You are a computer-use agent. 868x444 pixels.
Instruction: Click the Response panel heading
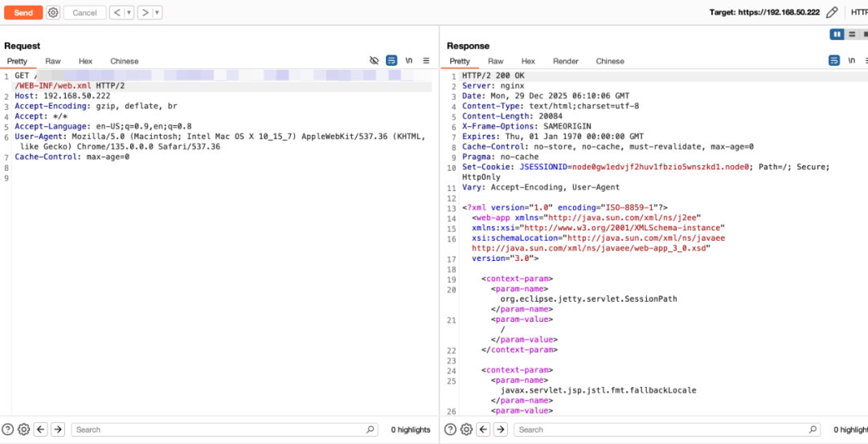[468, 46]
